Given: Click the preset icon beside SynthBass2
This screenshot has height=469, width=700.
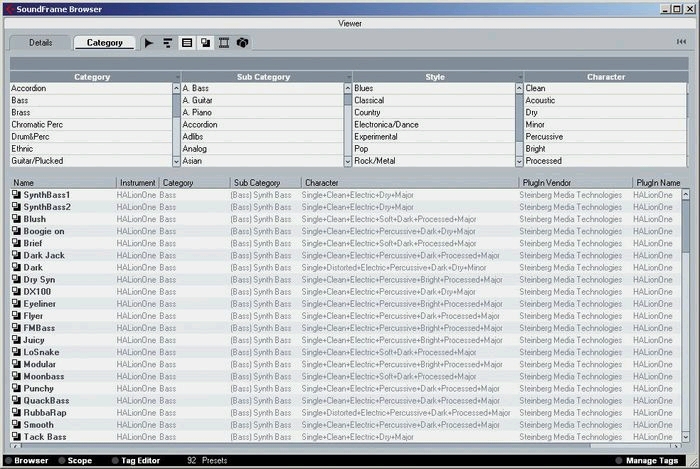Looking at the screenshot, I should click(17, 207).
